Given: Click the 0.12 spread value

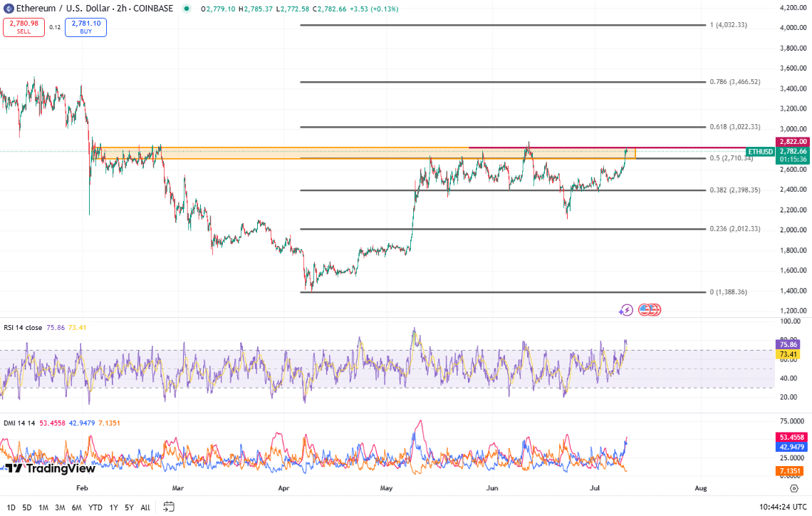Looking at the screenshot, I should pyautogui.click(x=55, y=27).
